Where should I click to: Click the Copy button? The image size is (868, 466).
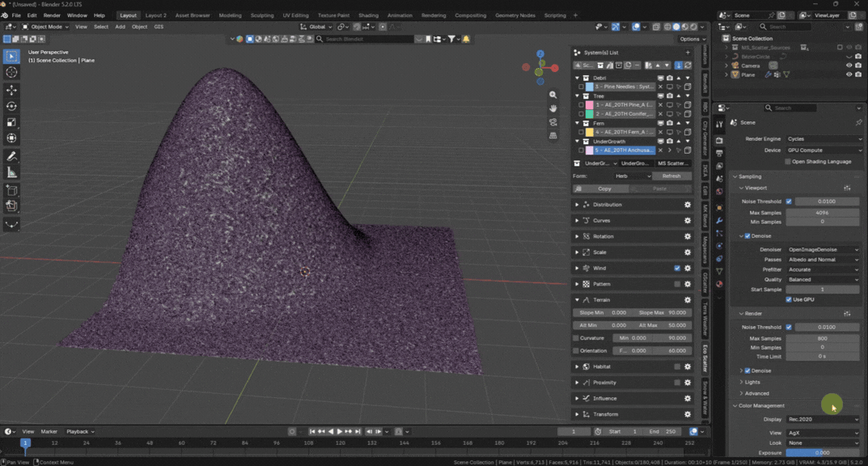[x=604, y=189]
